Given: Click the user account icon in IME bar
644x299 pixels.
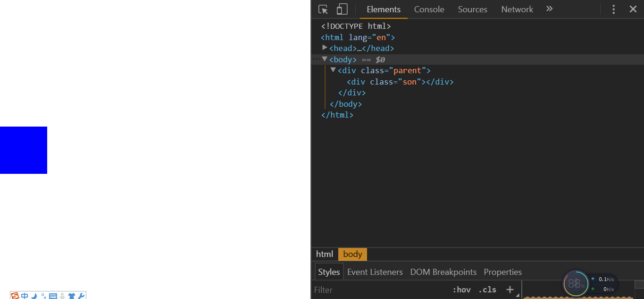Looking at the screenshot, I should point(62,296).
